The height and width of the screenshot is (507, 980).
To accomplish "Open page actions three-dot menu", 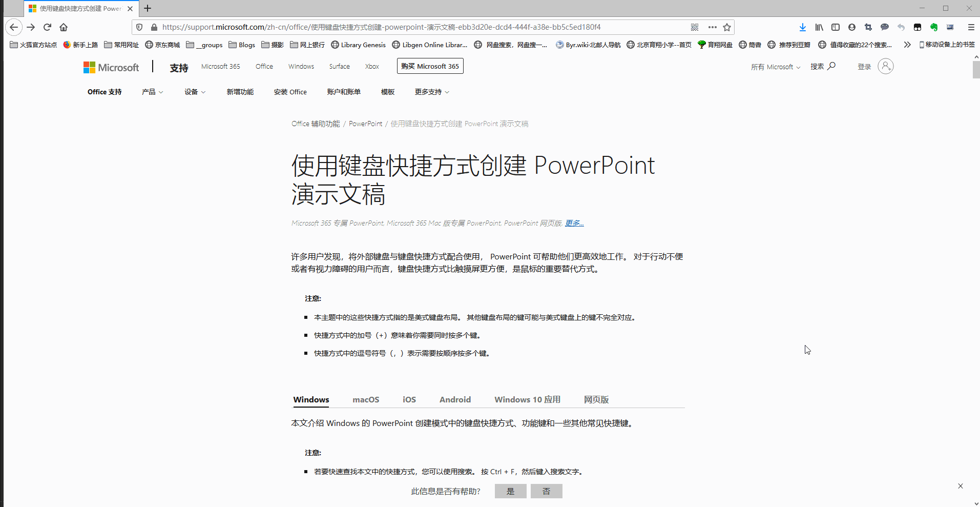I will coord(713,27).
